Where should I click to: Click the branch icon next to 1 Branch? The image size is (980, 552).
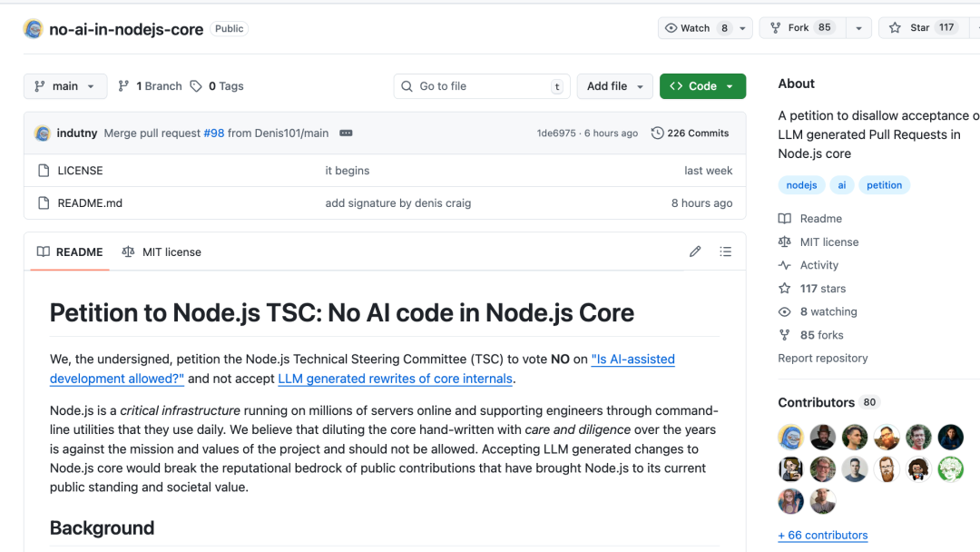pyautogui.click(x=124, y=85)
